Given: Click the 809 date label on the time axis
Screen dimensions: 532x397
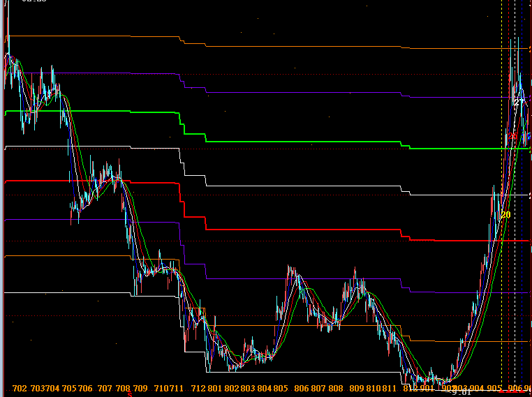Looking at the screenshot, I should (x=356, y=388).
